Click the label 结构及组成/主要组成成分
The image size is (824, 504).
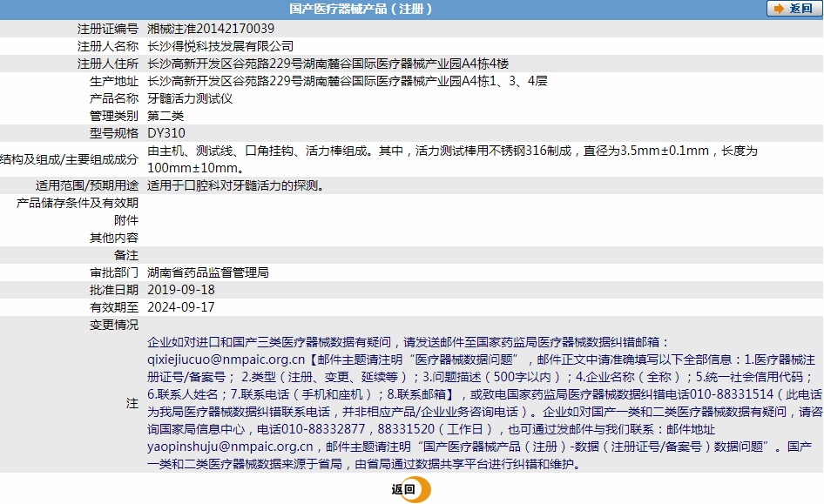70,159
